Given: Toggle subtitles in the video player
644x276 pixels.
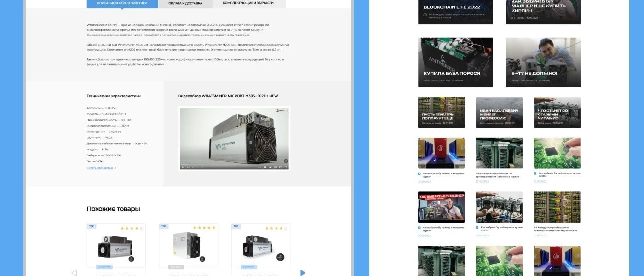Looking at the screenshot, I should click(x=265, y=167).
